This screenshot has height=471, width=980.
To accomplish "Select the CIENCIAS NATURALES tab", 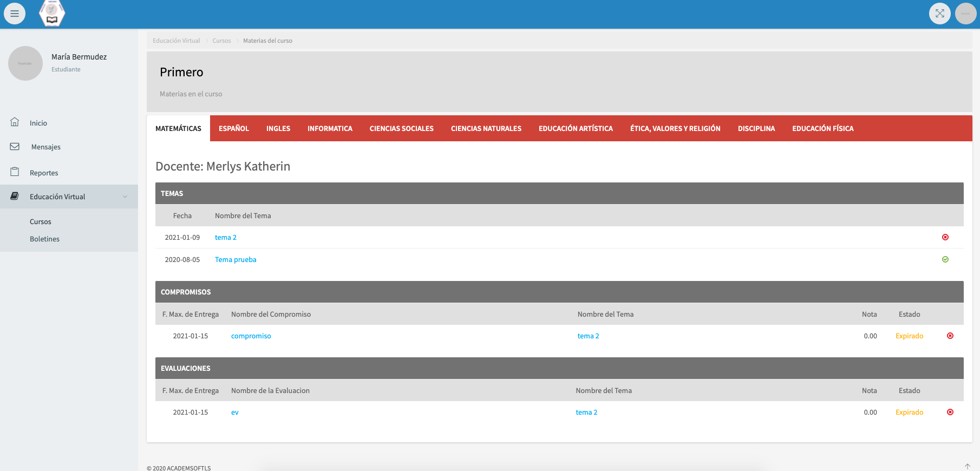I will 486,128.
